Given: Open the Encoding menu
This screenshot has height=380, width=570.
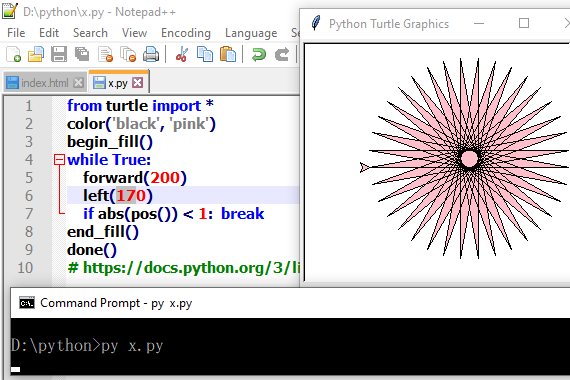Looking at the screenshot, I should point(186,33).
